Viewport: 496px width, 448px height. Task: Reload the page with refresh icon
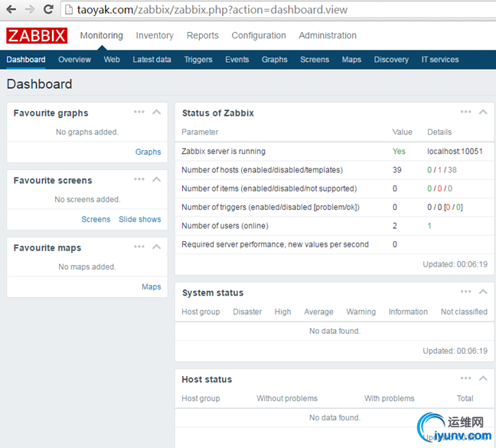click(48, 9)
